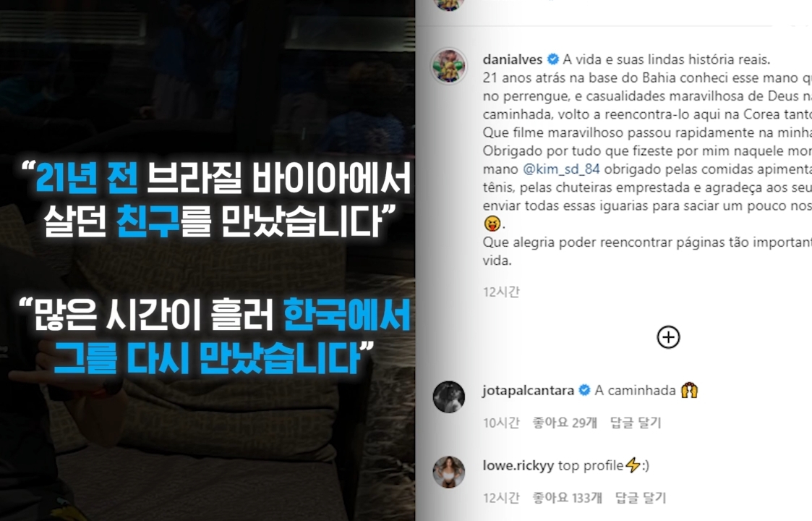Open the lowe.rickyy username link
Screen dimensions: 812x521
[x=518, y=465]
